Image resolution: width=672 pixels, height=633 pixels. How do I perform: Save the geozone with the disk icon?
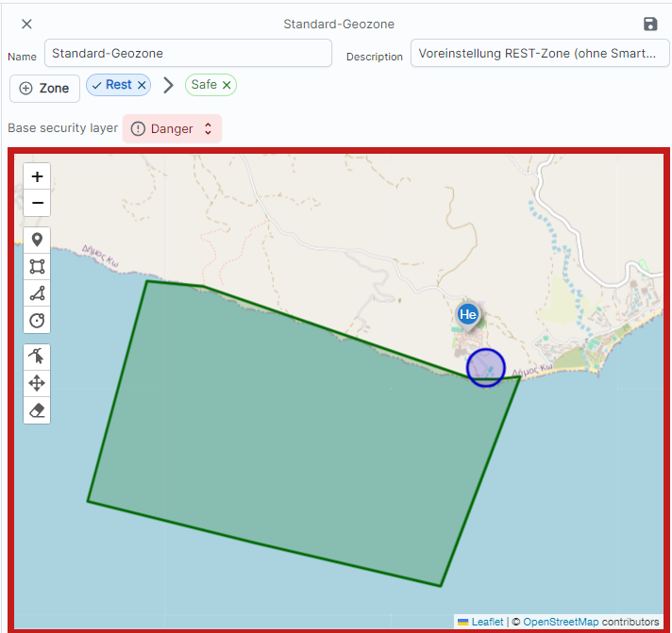click(650, 25)
